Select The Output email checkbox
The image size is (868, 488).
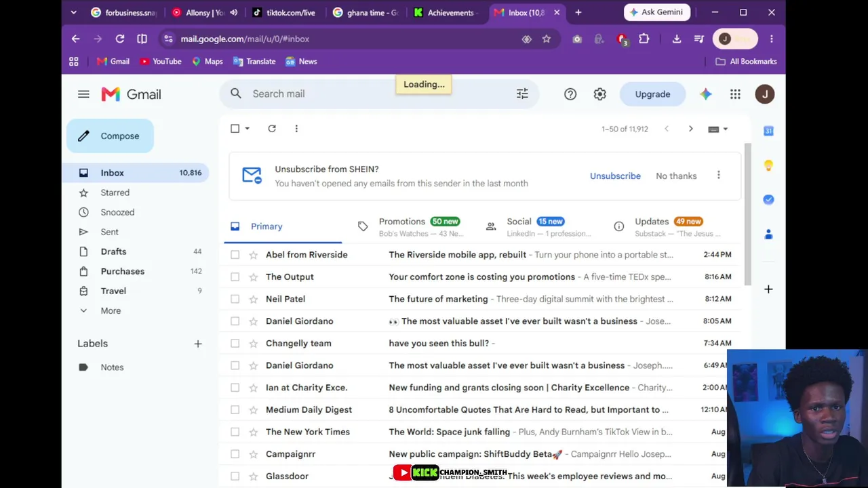pyautogui.click(x=235, y=277)
